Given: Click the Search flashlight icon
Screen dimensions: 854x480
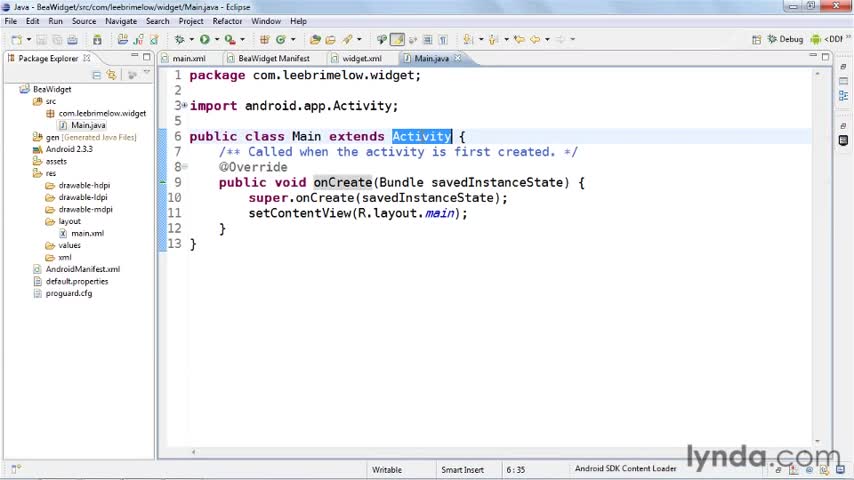Looking at the screenshot, I should 347,40.
